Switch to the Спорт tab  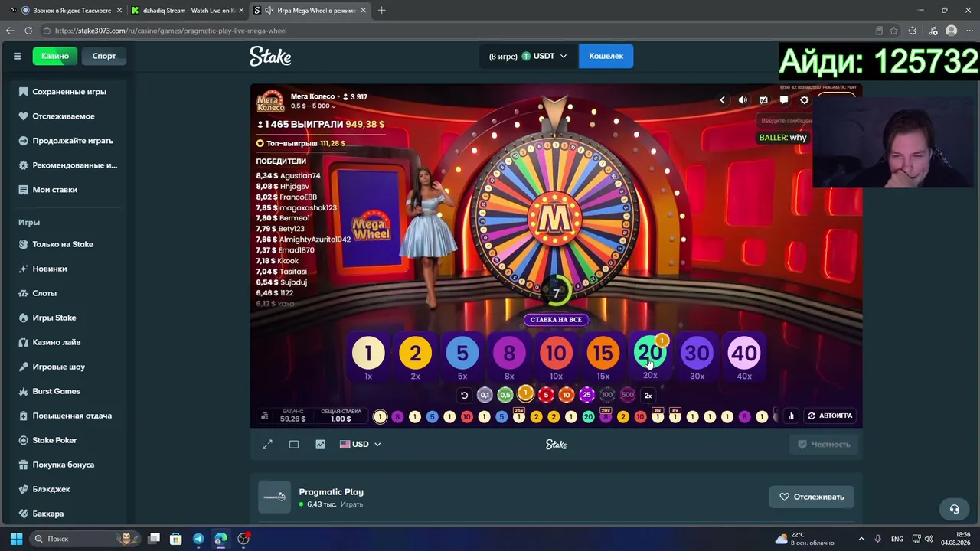point(104,56)
